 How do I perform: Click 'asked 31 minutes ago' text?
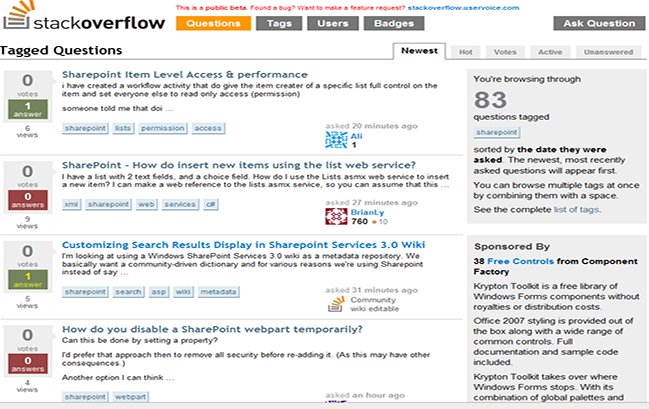point(371,290)
